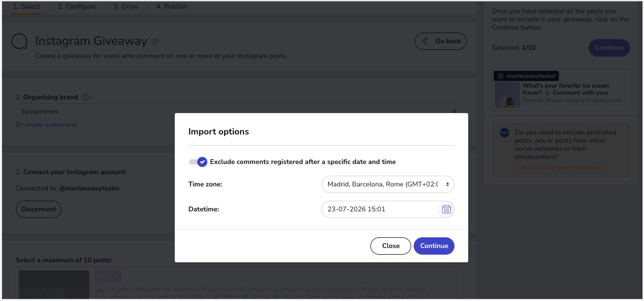Click the speech bubble icon by Instagram Giveaway
Screen dimensions: 644x301
(19, 42)
